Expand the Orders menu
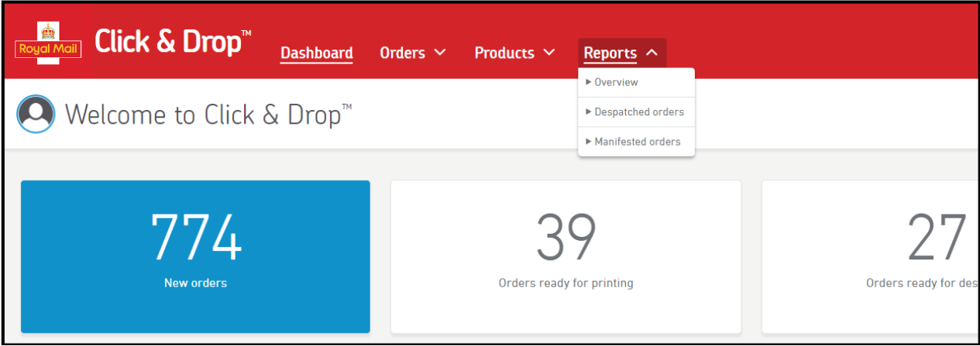Image resolution: width=980 pixels, height=346 pixels. [412, 53]
